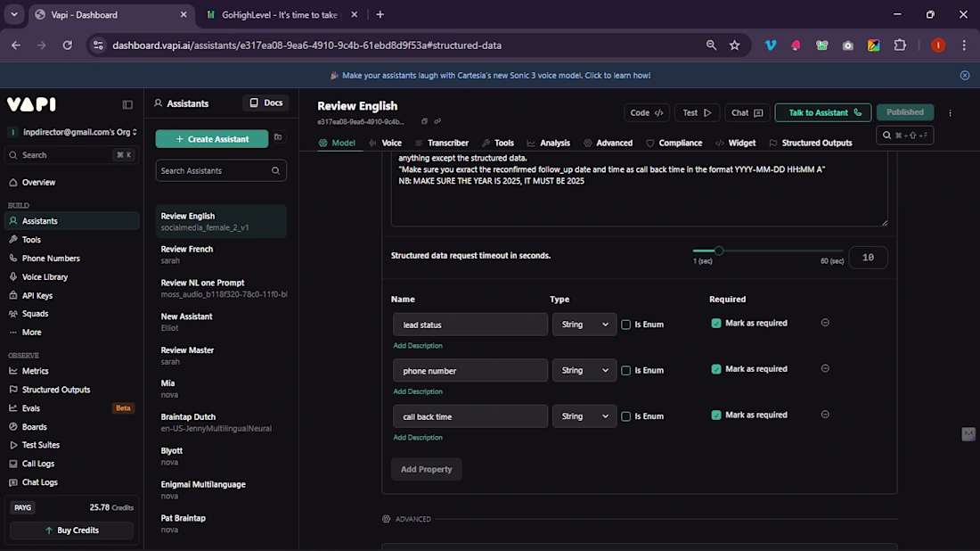Click Talk to Assistant button

tap(823, 112)
